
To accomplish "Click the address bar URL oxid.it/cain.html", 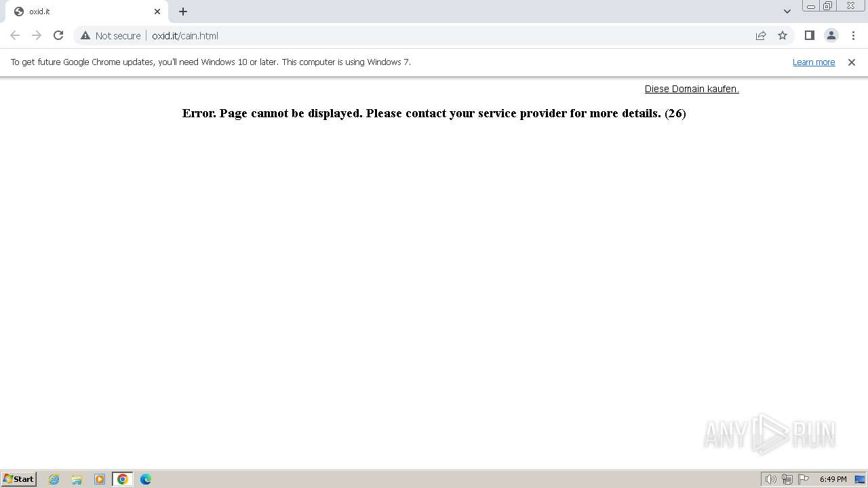I will [x=185, y=36].
